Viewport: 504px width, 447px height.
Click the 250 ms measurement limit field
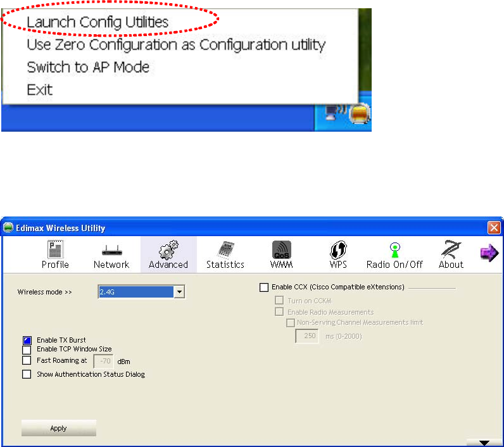tap(307, 336)
